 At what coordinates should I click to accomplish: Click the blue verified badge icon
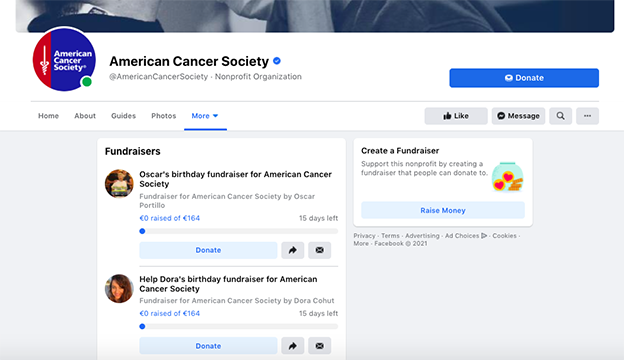[x=277, y=61]
